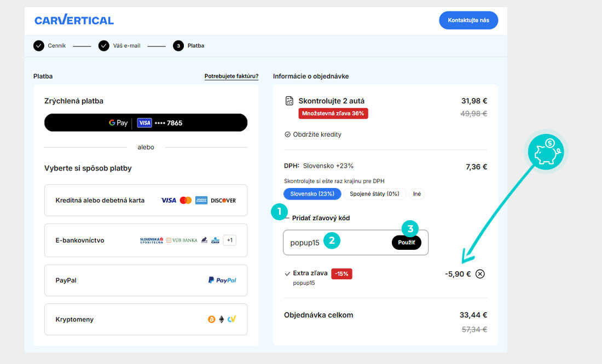This screenshot has width=602, height=364.
Task: Click Slovenská sporiteľňa bank logo
Action: (151, 240)
